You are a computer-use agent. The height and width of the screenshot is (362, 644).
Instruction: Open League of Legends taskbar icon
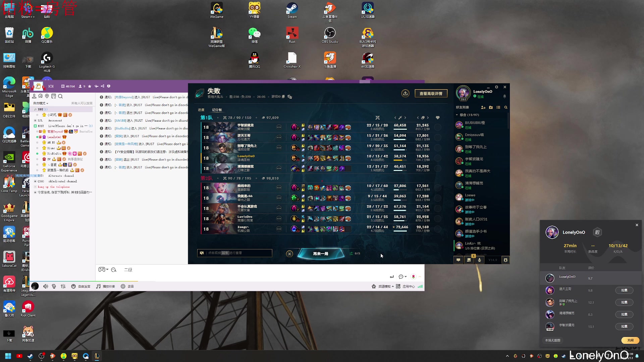coord(97,356)
